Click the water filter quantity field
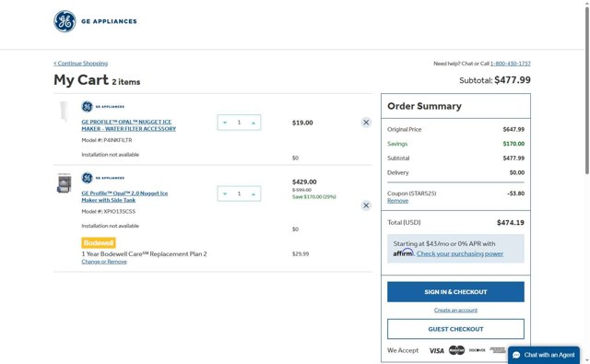The height and width of the screenshot is (364, 590). pyautogui.click(x=239, y=123)
